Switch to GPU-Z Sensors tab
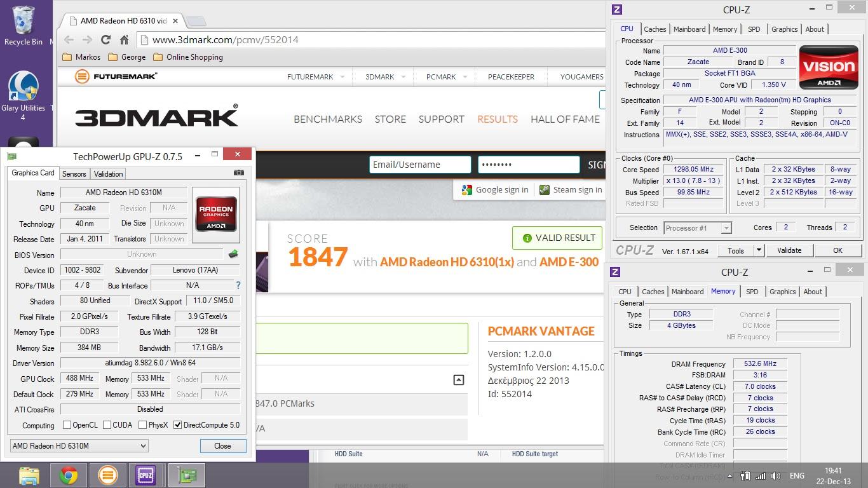This screenshot has height=488, width=868. (74, 173)
